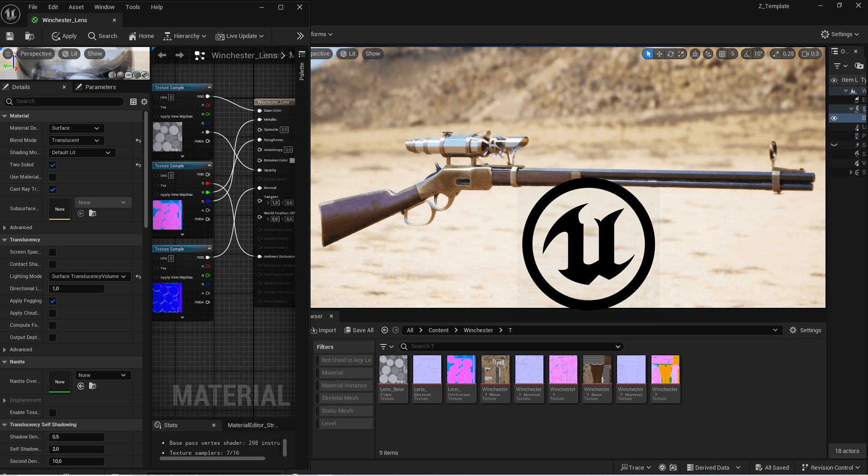Use selected asset for Subsurface Profile
This screenshot has height=476, width=868.
(81, 213)
